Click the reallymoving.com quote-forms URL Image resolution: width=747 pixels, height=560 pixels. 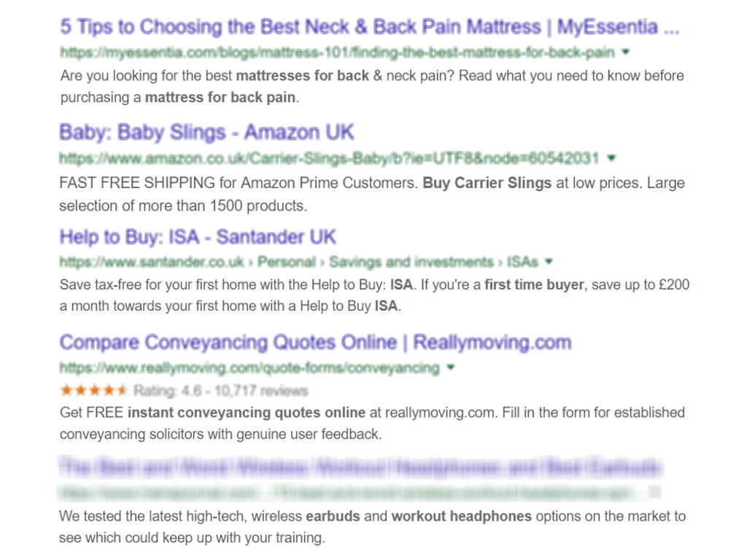(249, 368)
